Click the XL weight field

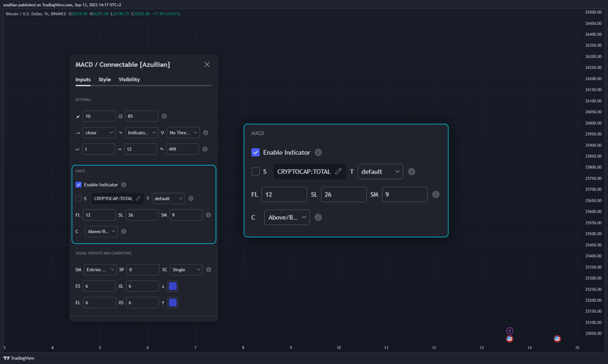pyautogui.click(x=142, y=286)
